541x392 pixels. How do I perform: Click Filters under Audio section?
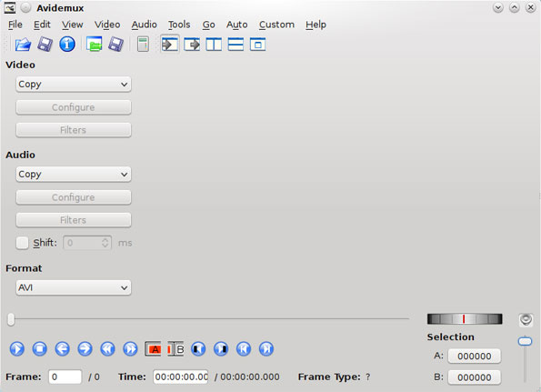click(74, 220)
